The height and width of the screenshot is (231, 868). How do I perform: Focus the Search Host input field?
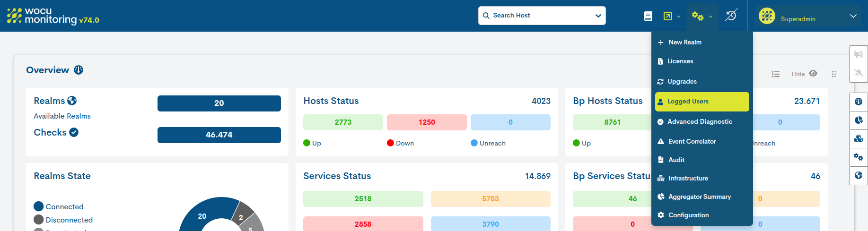(542, 16)
